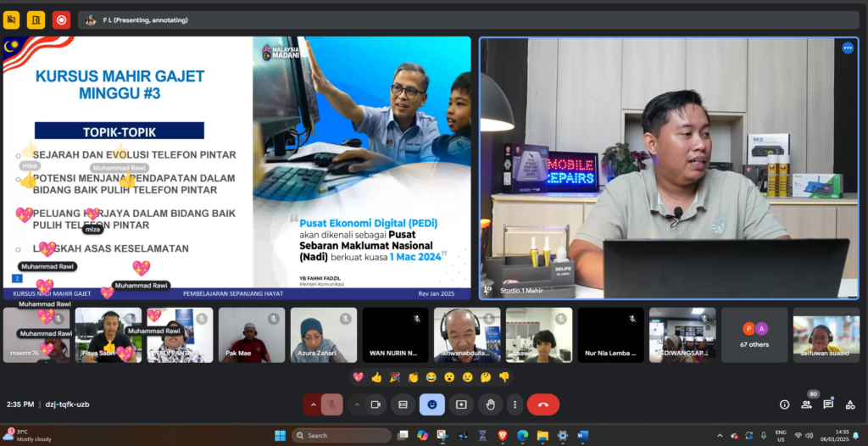
Task: Click the tray microphone-in-use icon
Action: point(764,436)
